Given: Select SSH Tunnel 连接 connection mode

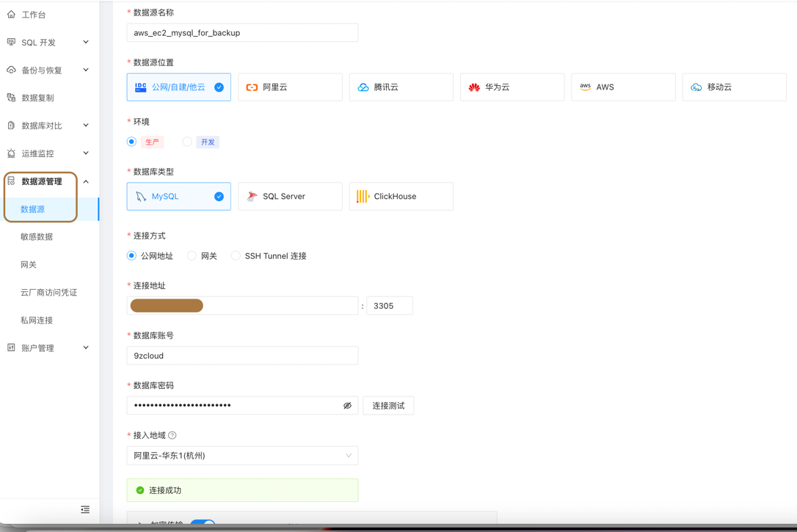Looking at the screenshot, I should pyautogui.click(x=235, y=256).
